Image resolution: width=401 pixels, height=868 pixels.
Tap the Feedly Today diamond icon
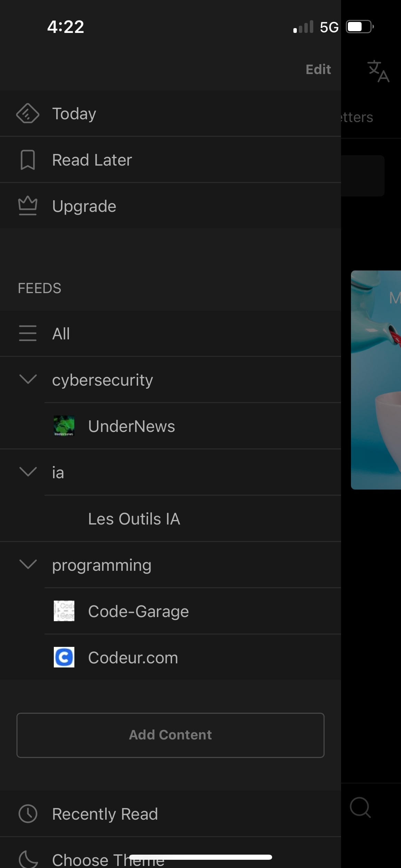click(28, 113)
